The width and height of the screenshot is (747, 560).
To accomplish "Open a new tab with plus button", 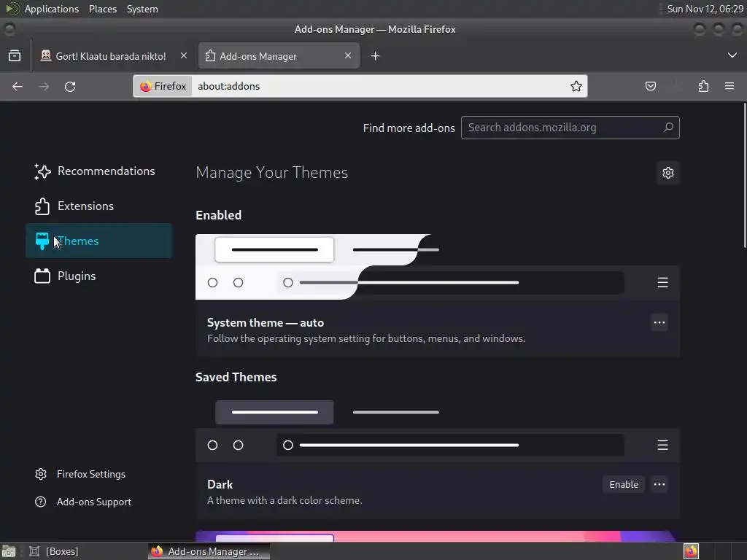I will point(376,56).
